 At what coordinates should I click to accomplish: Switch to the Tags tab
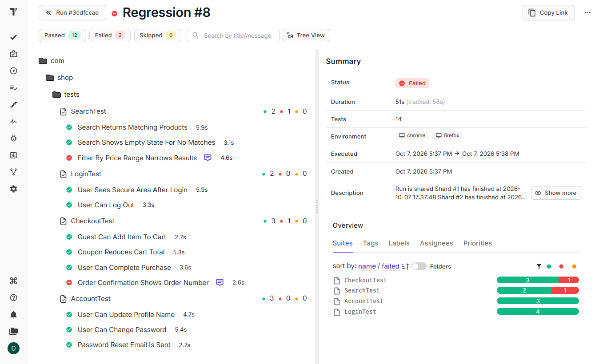[371, 243]
